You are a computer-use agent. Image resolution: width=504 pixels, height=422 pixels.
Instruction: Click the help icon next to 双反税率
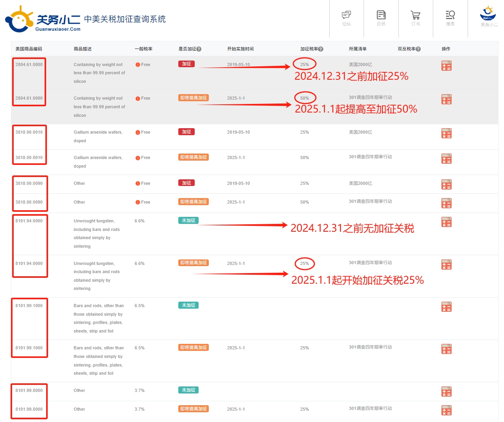pos(418,49)
